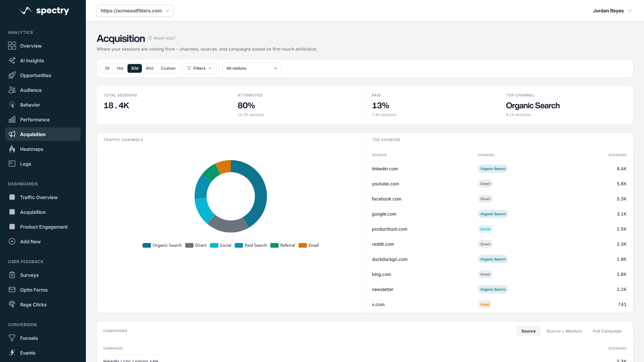Click the Funnels filter icon

[x=12, y=338]
